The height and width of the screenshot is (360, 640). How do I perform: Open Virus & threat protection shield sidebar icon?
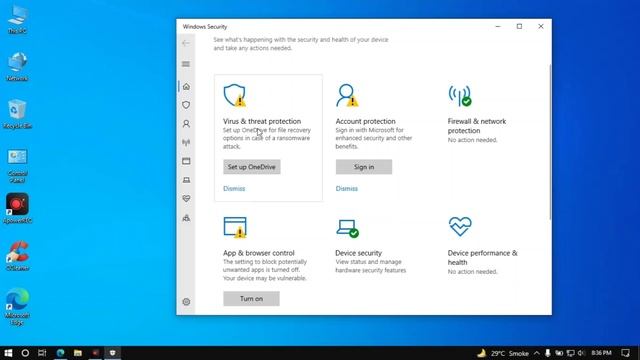pos(186,105)
